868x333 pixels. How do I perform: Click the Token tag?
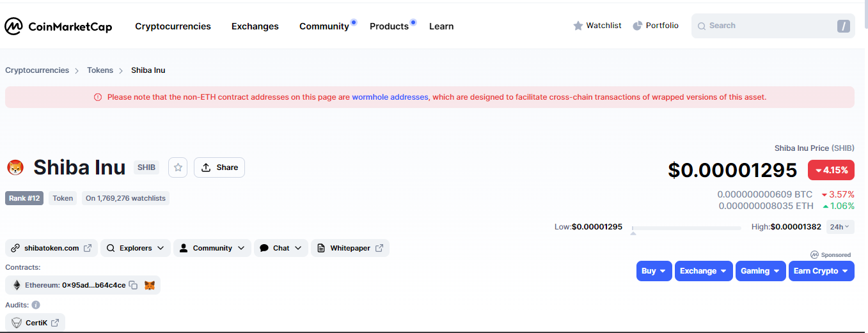click(x=63, y=198)
